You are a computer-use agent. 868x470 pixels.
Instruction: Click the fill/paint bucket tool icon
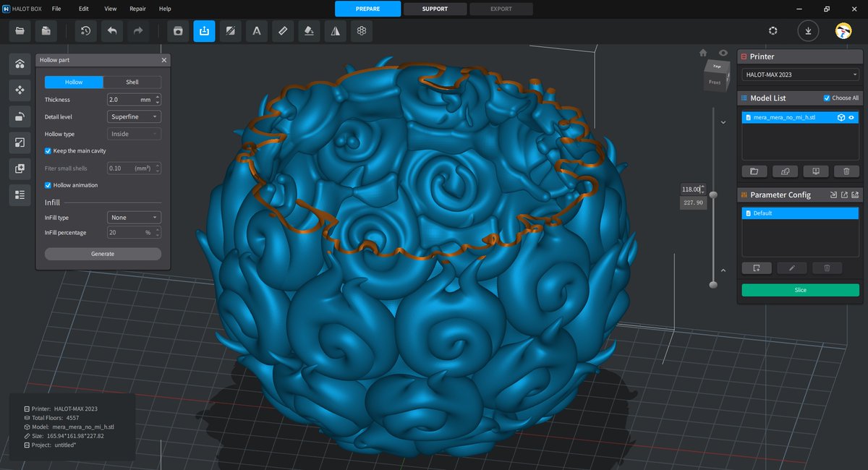(309, 31)
